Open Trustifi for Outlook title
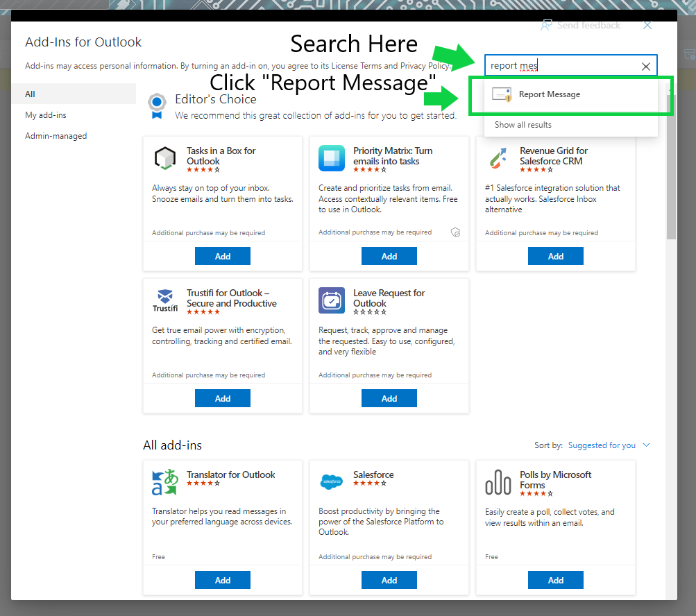 (x=231, y=298)
